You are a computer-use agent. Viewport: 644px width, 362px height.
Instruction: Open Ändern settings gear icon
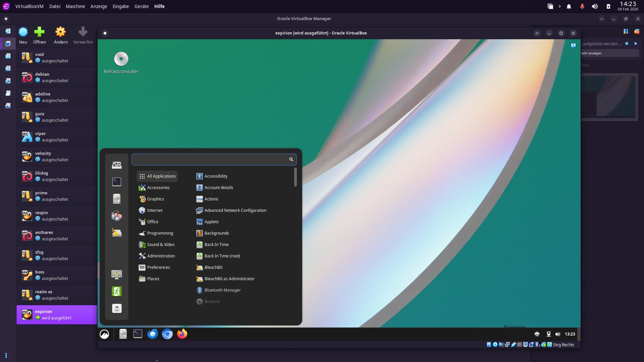click(61, 32)
